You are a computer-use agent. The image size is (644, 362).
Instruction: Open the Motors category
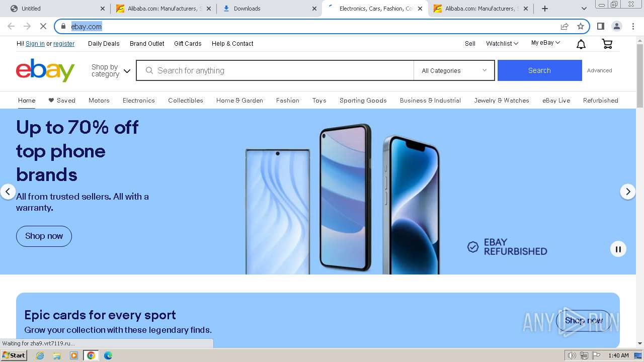99,101
